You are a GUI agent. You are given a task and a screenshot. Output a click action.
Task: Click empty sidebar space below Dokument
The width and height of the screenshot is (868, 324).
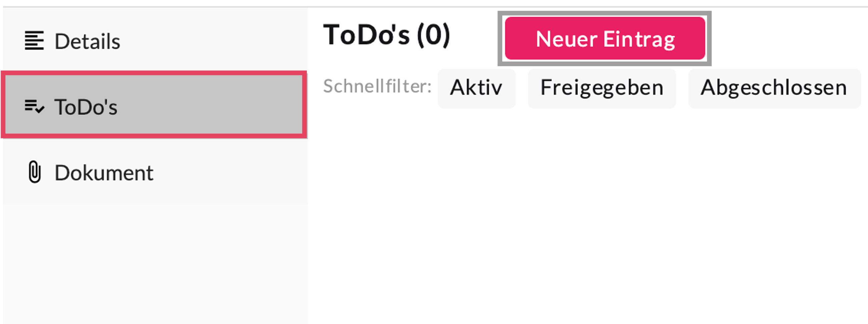[155, 263]
